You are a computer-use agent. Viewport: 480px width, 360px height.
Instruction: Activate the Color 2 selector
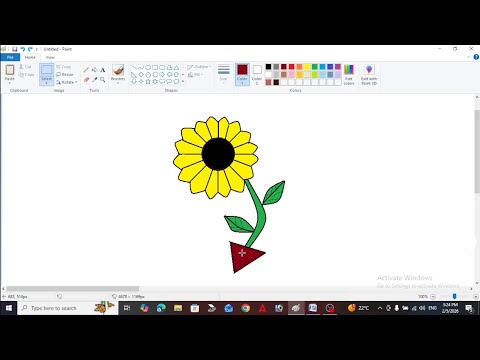coord(257,74)
